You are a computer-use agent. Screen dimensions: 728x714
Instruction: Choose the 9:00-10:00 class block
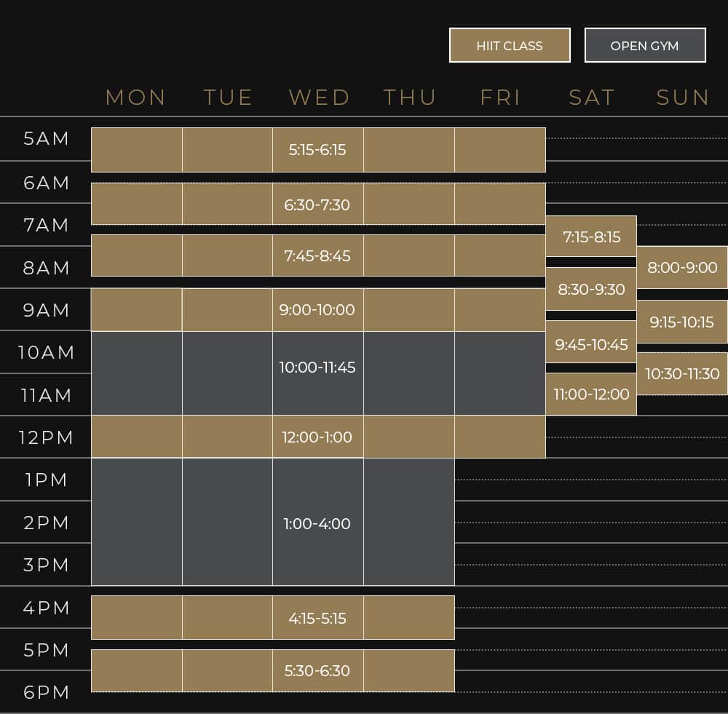(x=317, y=310)
